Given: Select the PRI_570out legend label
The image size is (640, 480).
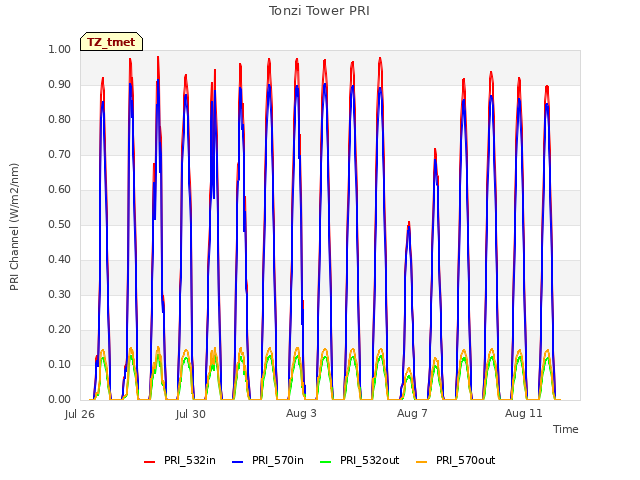Looking at the screenshot, I should click(x=465, y=460).
